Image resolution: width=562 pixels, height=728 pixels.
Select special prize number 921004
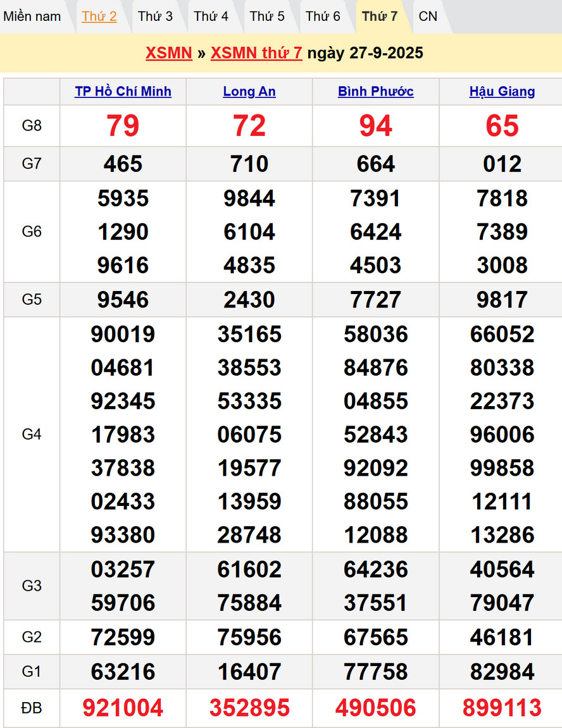(x=123, y=708)
